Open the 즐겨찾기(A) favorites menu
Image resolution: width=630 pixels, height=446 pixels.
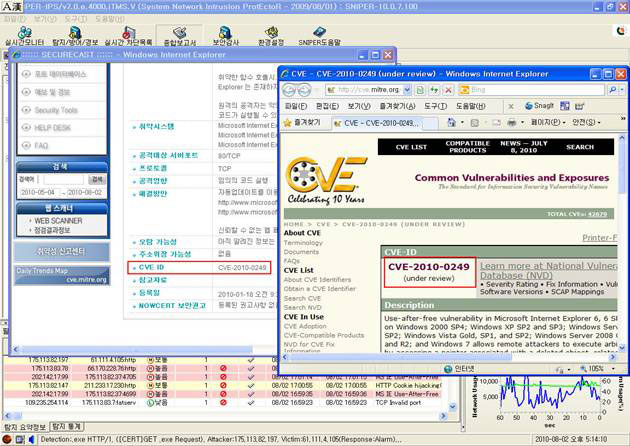click(397, 106)
